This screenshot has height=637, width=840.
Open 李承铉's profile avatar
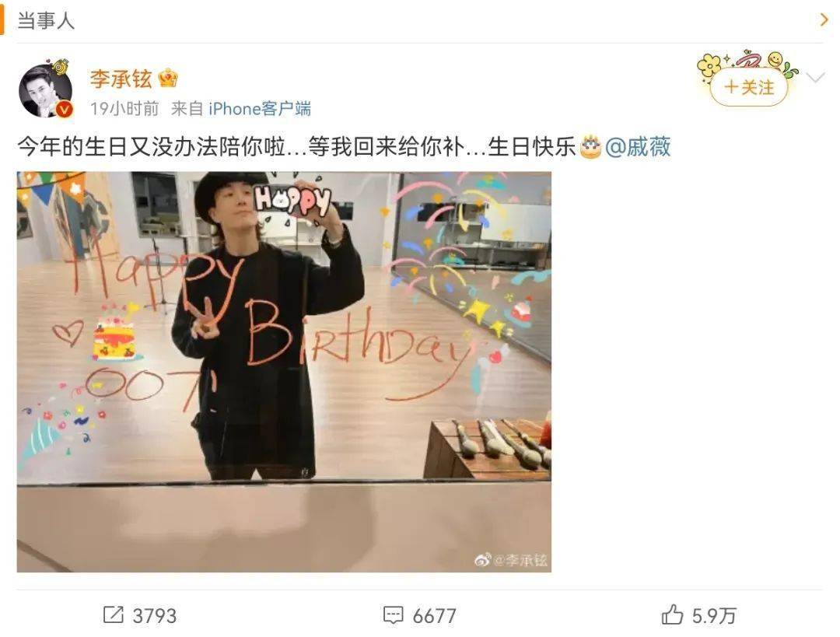pos(45,91)
